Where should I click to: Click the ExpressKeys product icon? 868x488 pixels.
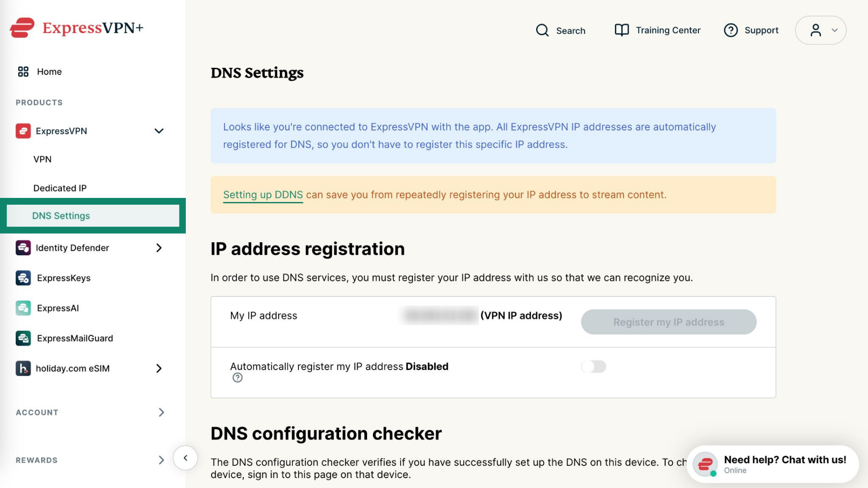click(23, 278)
